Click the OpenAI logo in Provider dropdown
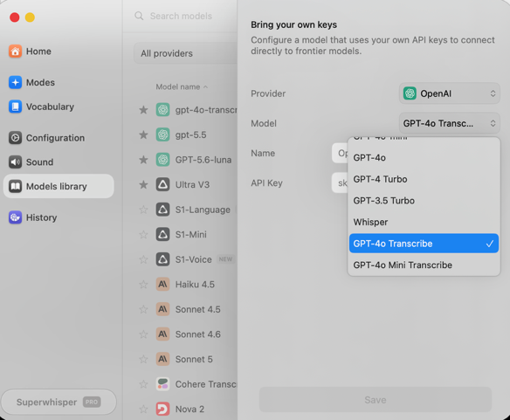 pos(410,93)
